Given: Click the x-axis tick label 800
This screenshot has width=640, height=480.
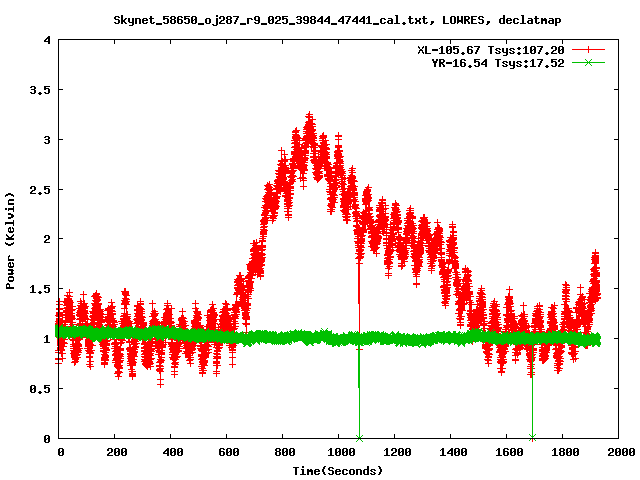Looking at the screenshot, I should (x=284, y=452).
